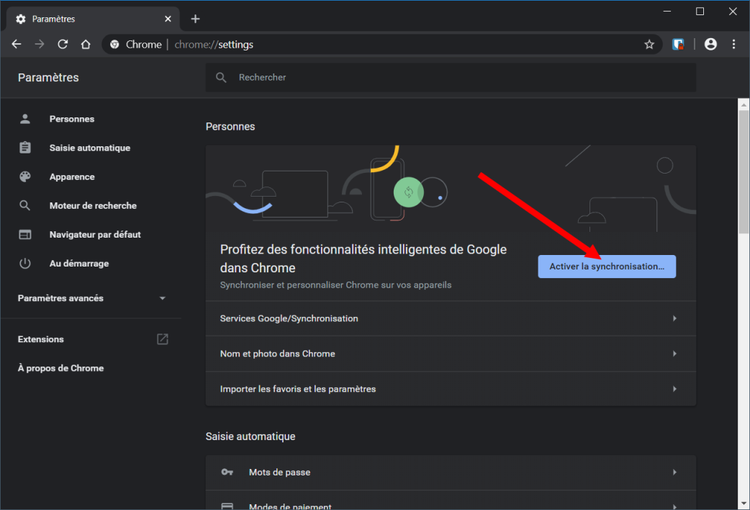
Task: Open Extensions external link icon
Action: tap(163, 339)
